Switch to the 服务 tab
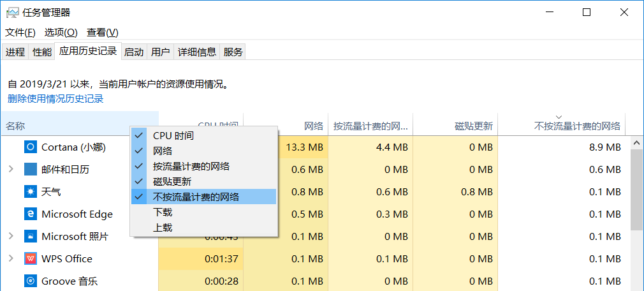 click(x=233, y=52)
